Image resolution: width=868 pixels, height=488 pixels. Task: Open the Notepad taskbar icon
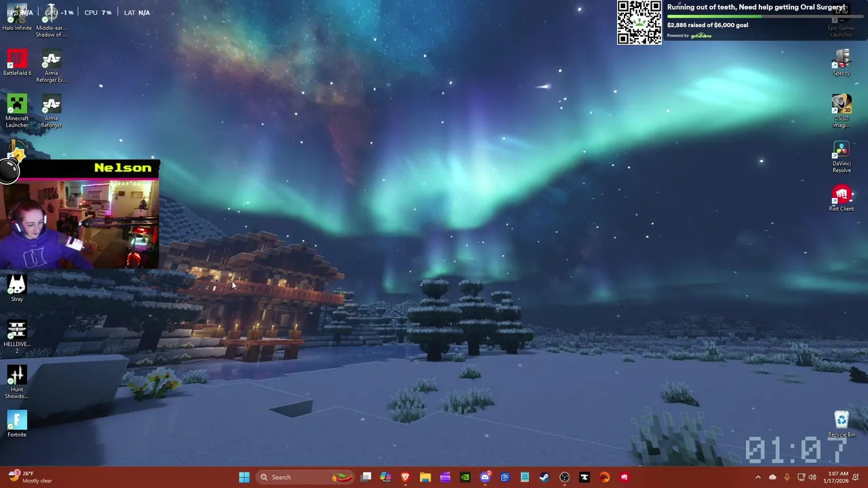coord(525,477)
